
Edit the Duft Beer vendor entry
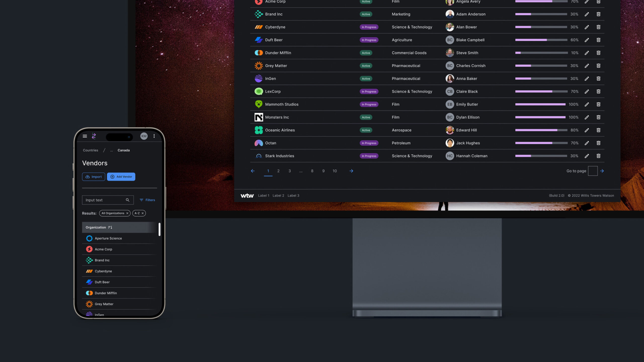[587, 40]
